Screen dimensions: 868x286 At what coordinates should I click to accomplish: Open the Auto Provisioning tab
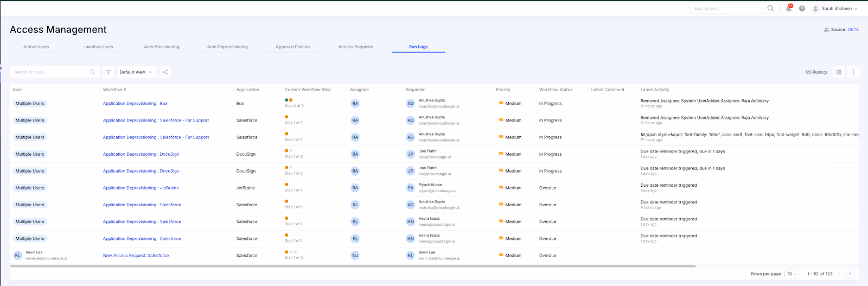click(162, 47)
